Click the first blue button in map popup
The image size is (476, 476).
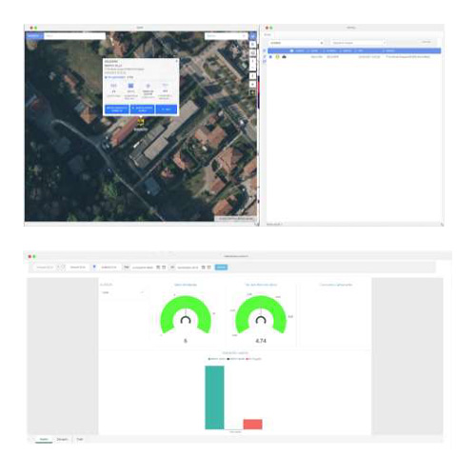point(117,109)
